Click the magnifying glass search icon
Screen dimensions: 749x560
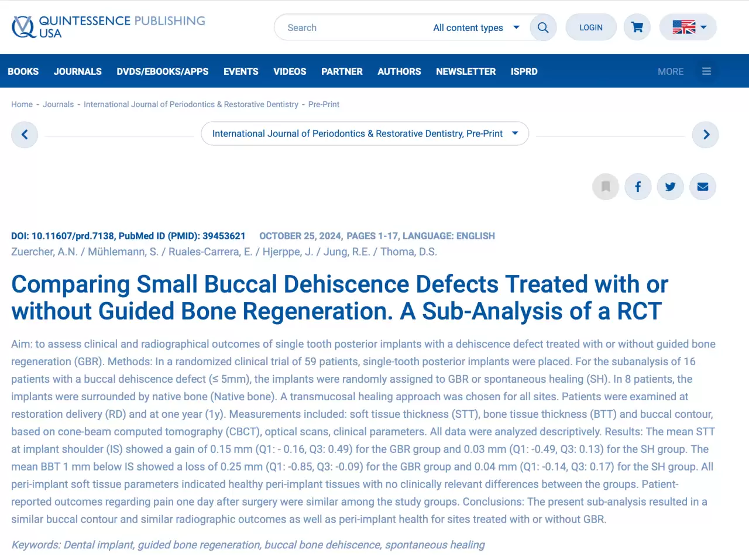point(543,28)
